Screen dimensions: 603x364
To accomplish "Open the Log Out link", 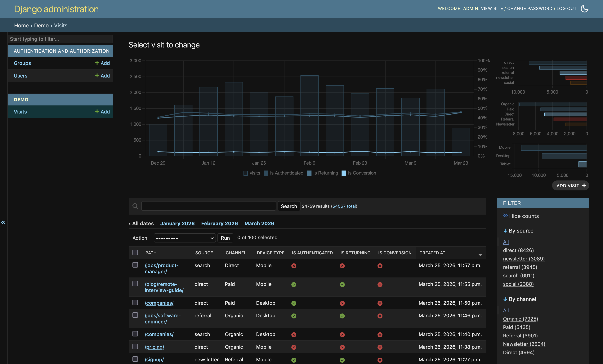I will (x=567, y=8).
